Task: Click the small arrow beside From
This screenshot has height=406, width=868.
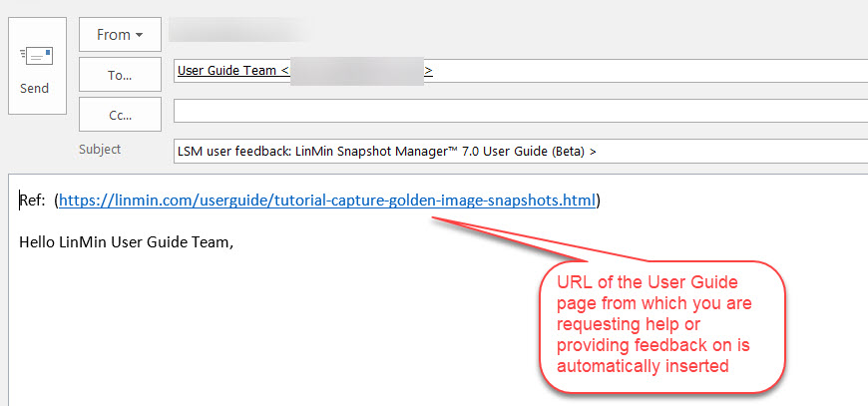Action: 140,35
